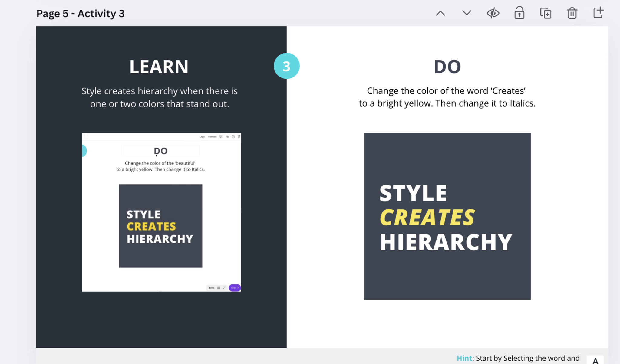Select the yellow italic 'CREATES' word
620x364 pixels.
[x=427, y=217]
